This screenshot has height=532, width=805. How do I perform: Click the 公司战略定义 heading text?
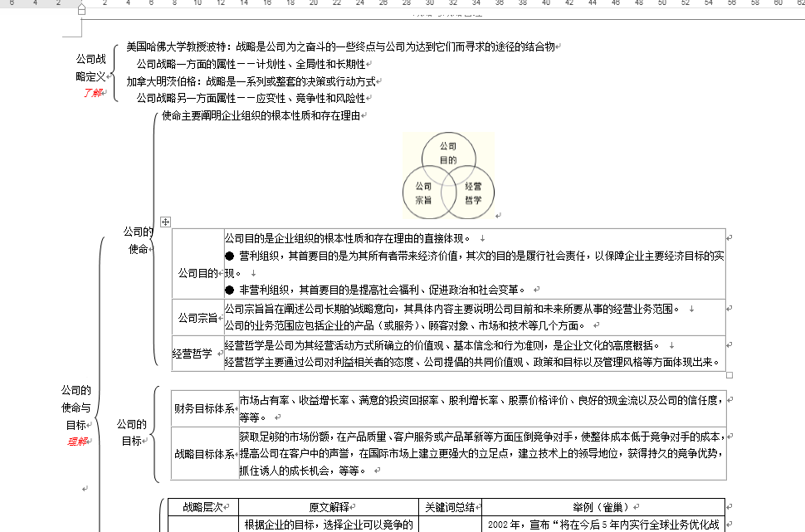coord(90,68)
